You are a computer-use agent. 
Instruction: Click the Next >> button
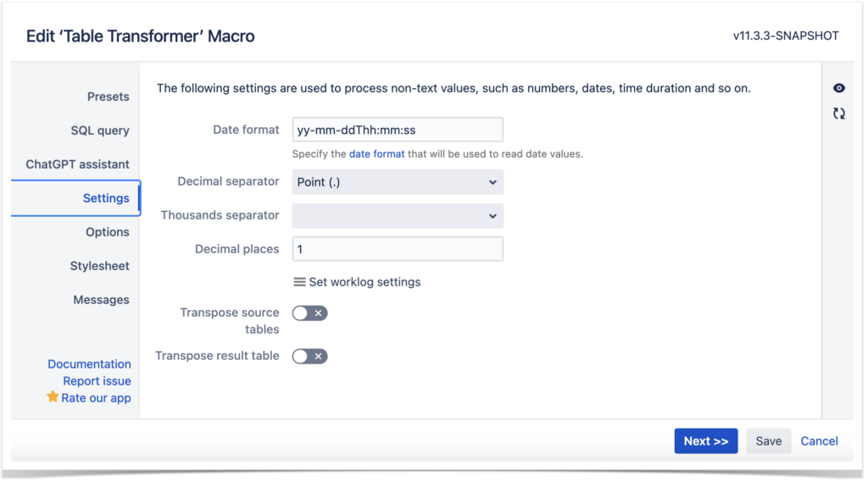706,441
